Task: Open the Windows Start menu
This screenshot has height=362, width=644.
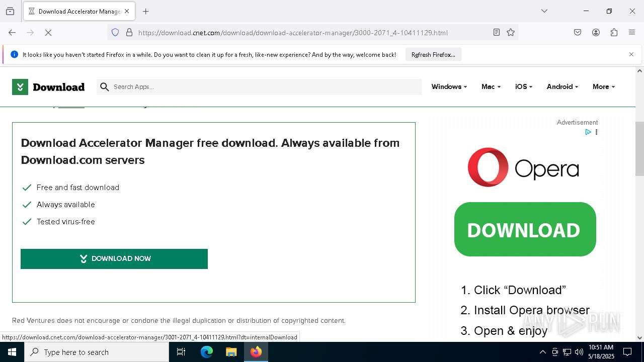Action: click(x=12, y=352)
